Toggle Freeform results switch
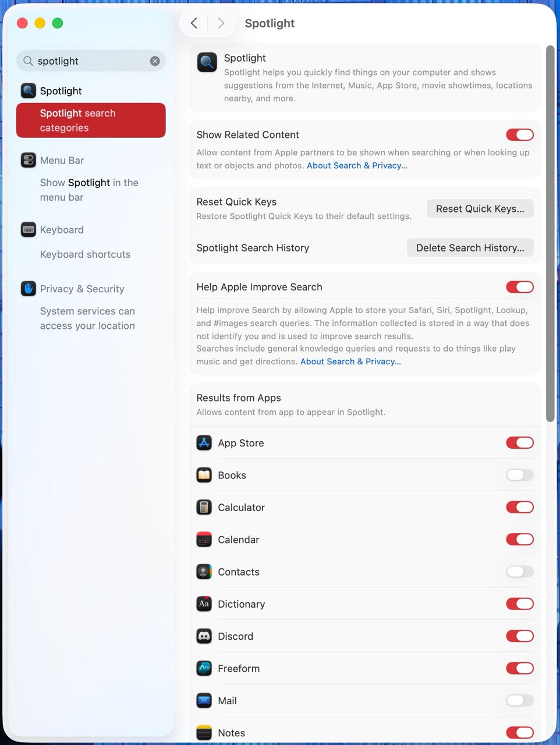 tap(520, 669)
